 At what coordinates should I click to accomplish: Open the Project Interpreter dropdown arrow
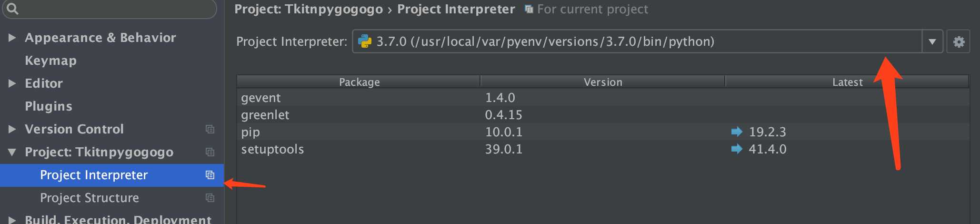click(x=932, y=42)
